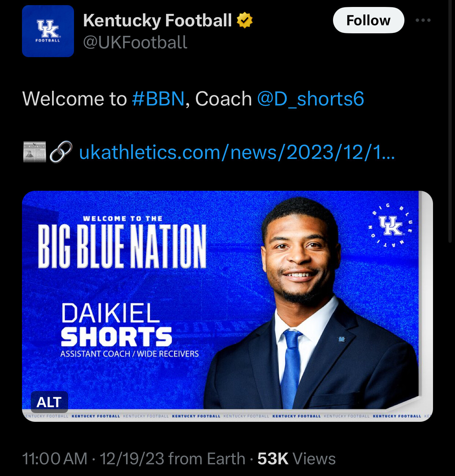Screen dimensions: 455x476
Task: Click the gold verified badge icon
Action: pos(245,20)
